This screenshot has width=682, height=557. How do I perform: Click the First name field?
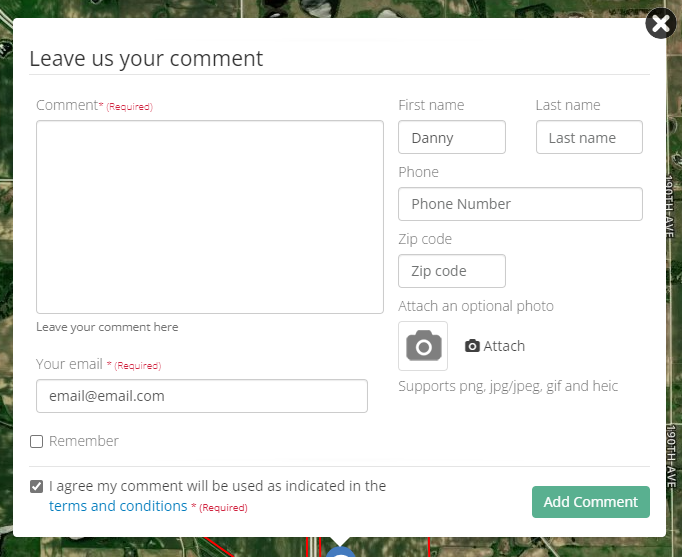(452, 138)
